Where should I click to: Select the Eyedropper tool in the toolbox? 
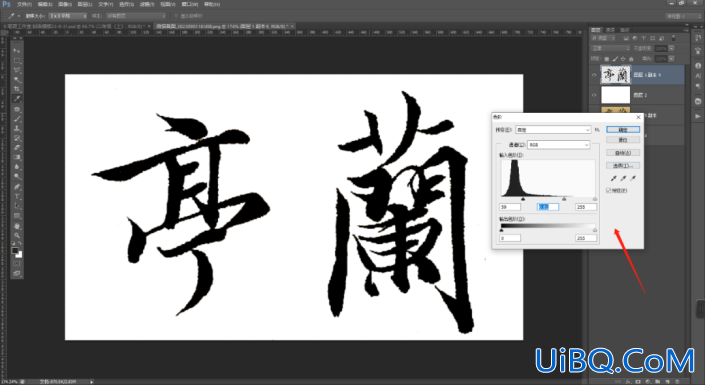click(17, 99)
